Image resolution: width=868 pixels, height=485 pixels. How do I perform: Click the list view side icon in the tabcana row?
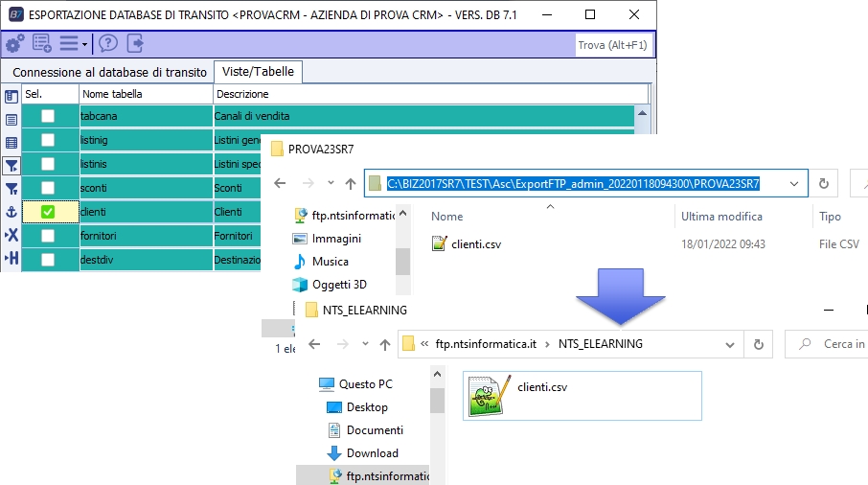[x=11, y=120]
